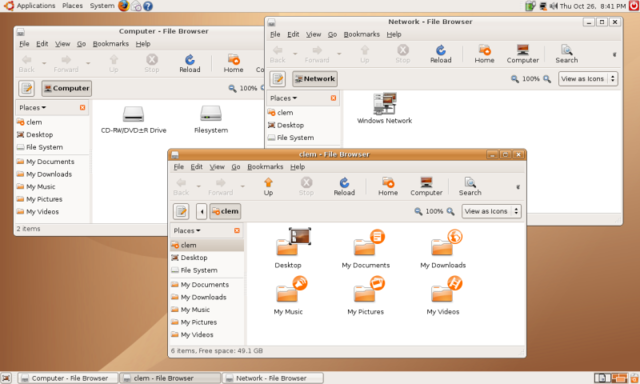Viewport: 640px width, 384px height.
Task: Switch to Network - File Browser in taskbar
Action: coord(273,378)
